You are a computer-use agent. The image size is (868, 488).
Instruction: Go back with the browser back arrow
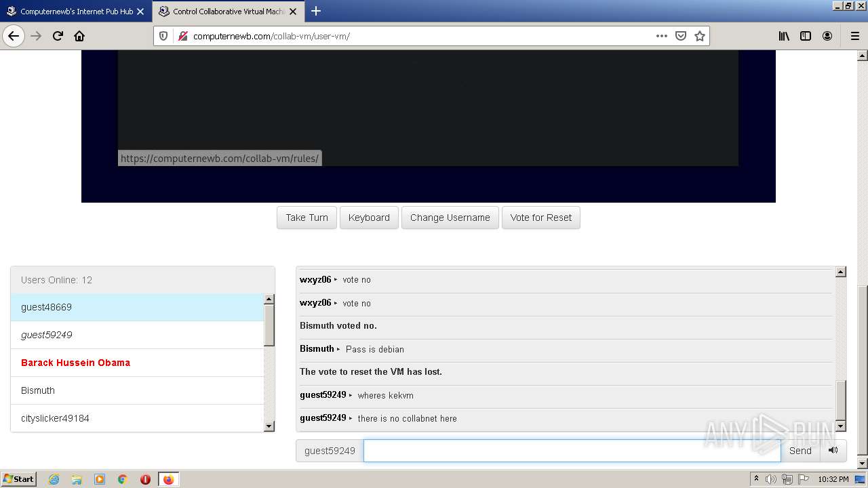click(14, 36)
